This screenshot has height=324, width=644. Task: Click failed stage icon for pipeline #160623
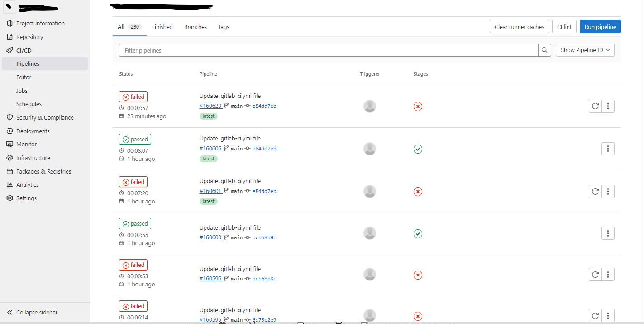418,106
